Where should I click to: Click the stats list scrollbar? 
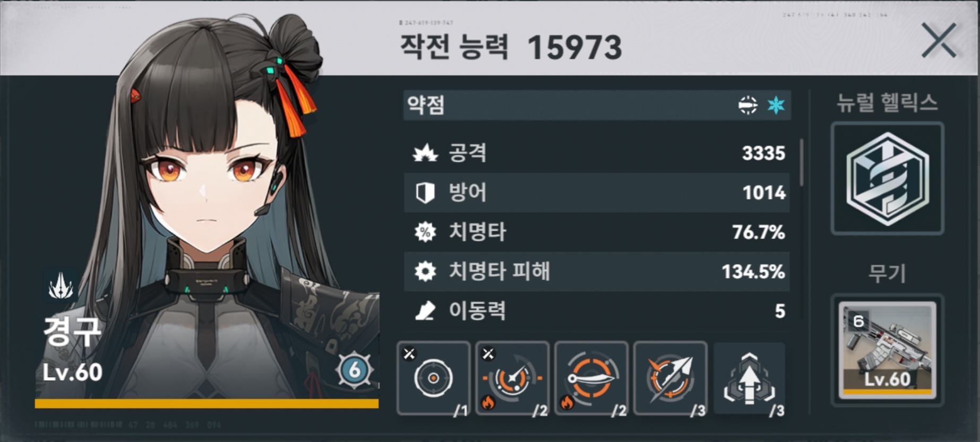coord(801,162)
